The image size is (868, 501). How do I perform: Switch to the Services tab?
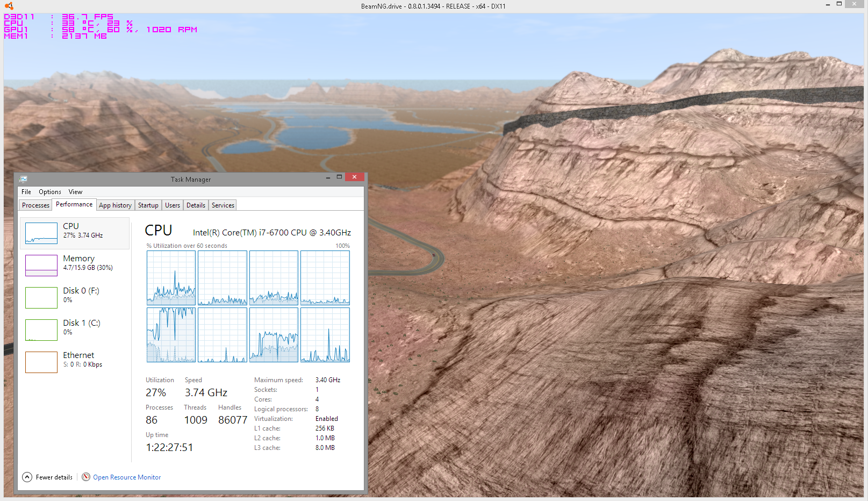point(223,205)
